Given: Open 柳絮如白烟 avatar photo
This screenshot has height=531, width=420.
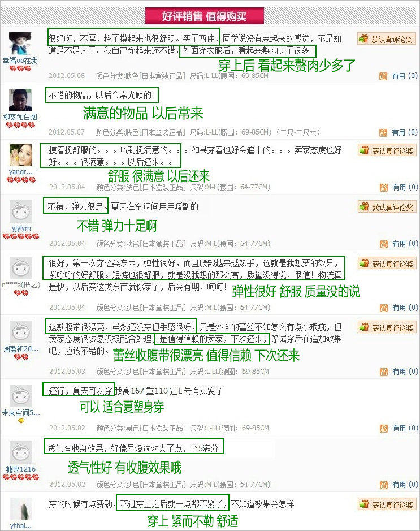Looking at the screenshot, I should pos(20,100).
